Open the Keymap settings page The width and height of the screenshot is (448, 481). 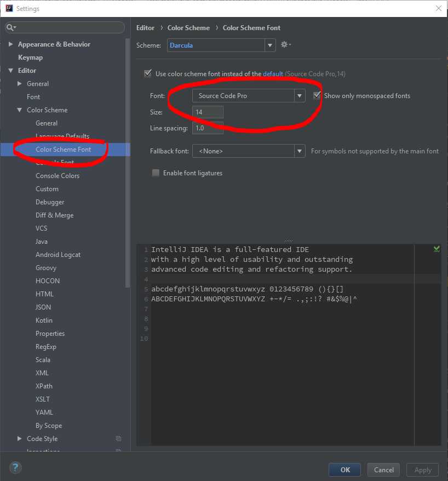30,58
